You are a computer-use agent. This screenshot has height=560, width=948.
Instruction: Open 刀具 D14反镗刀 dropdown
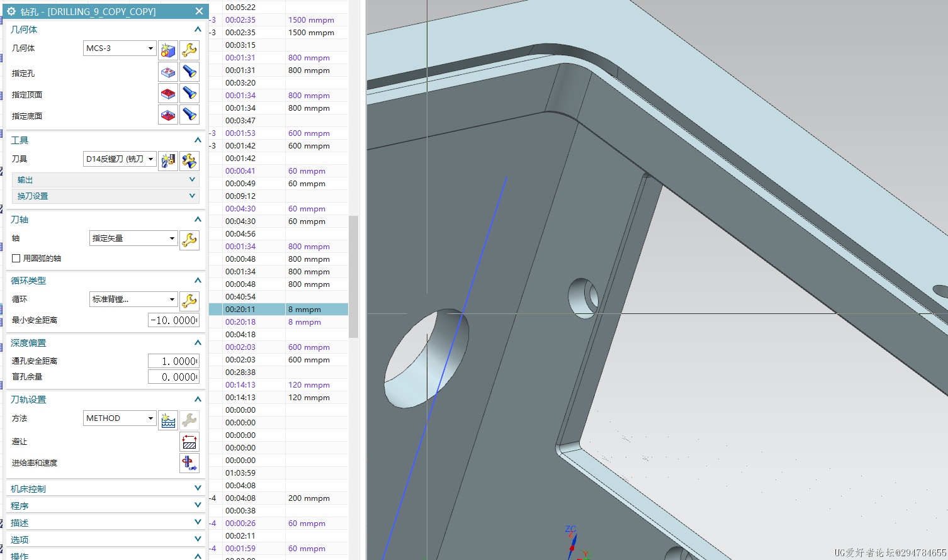click(120, 159)
